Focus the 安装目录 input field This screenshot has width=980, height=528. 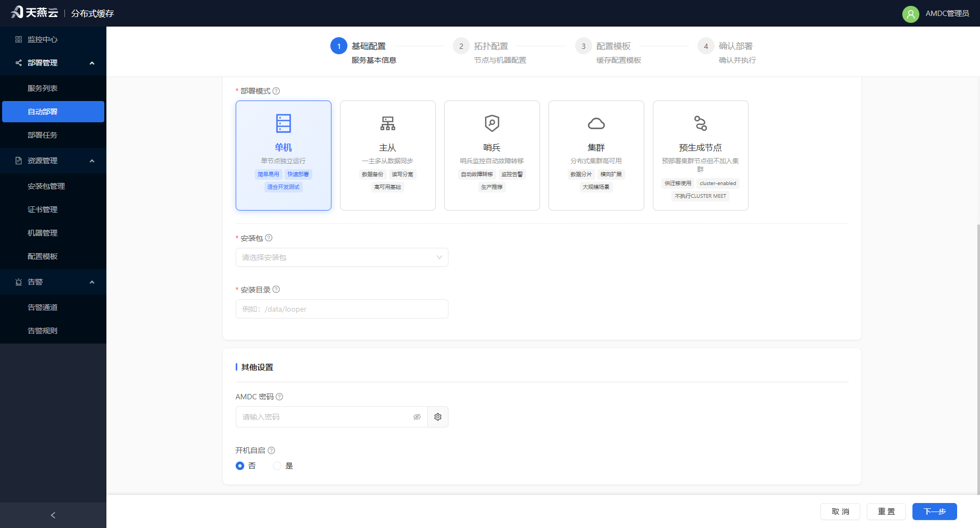point(342,309)
